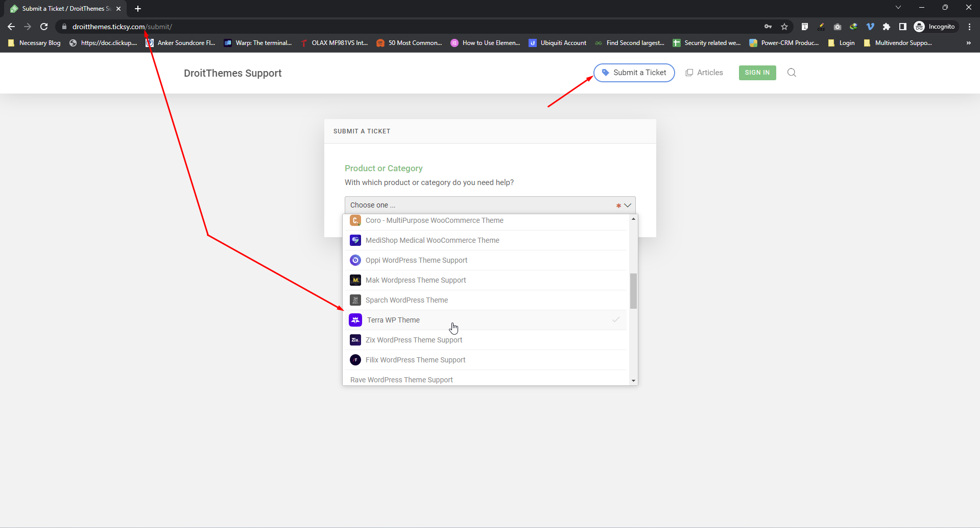Click the MediShop theme icon
This screenshot has width=980, height=528.
coord(355,240)
